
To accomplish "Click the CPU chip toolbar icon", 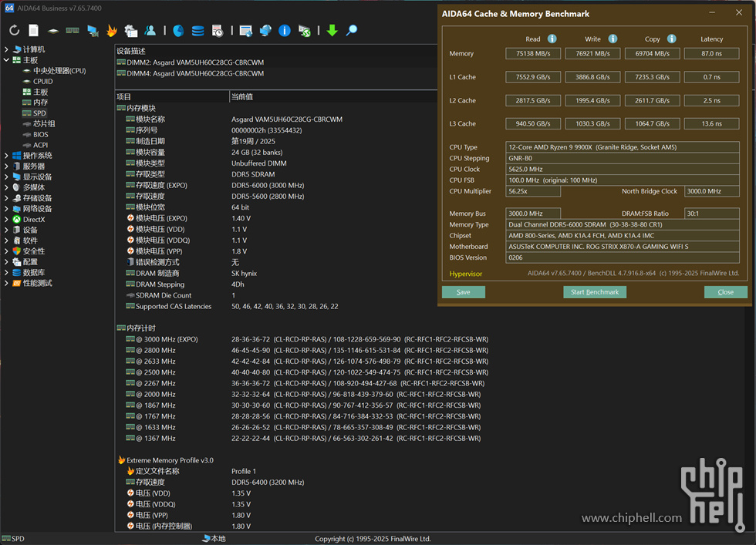I will click(53, 31).
